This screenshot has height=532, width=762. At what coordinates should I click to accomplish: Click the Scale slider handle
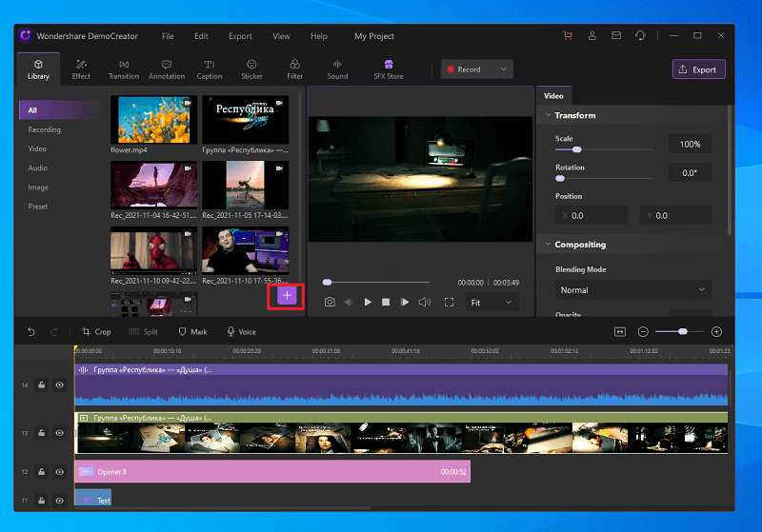(576, 149)
